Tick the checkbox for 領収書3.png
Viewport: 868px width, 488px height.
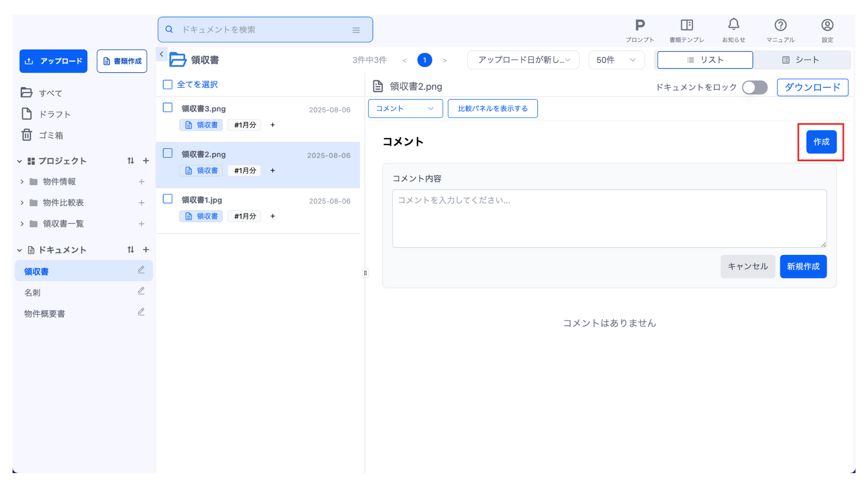168,108
